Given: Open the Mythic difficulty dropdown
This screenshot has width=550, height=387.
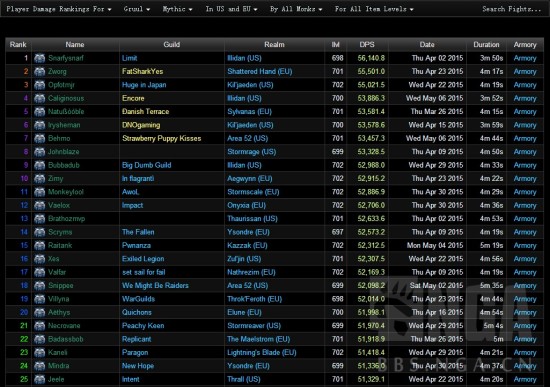Looking at the screenshot, I should pyautogui.click(x=177, y=9).
